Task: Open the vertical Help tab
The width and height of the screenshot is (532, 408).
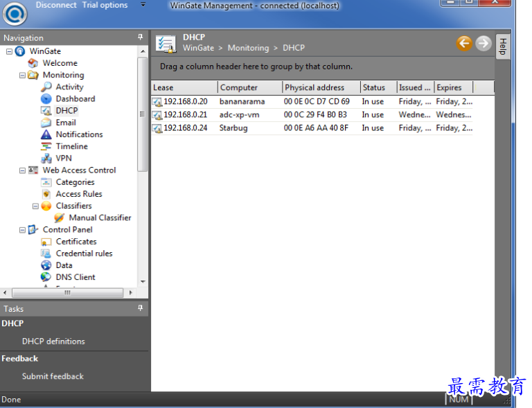Action: coord(503,46)
